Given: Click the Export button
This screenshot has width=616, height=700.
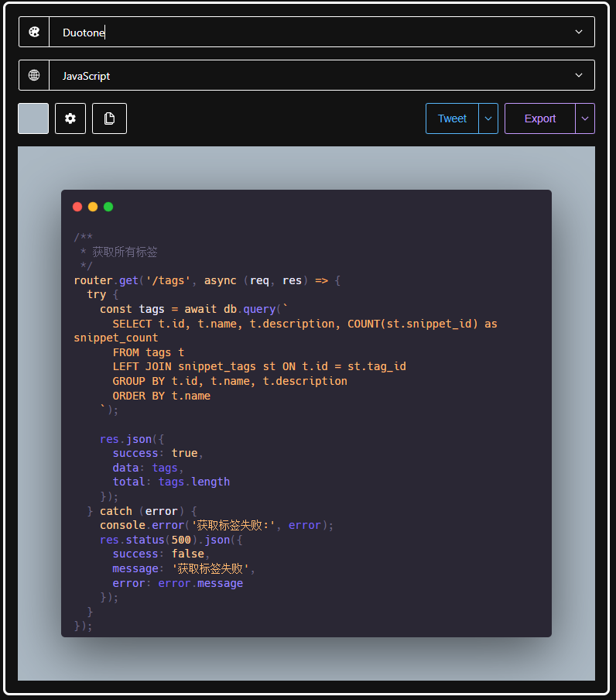Looking at the screenshot, I should pyautogui.click(x=540, y=118).
